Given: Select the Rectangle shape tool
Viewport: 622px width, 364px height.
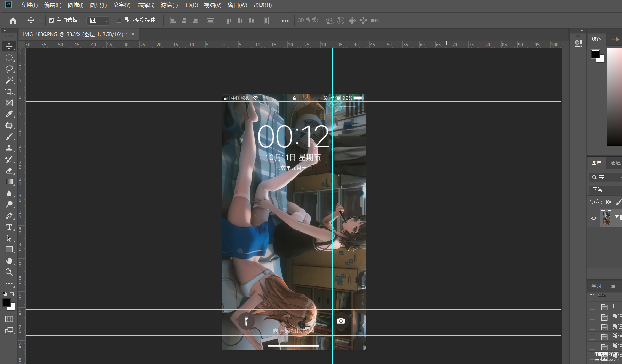Looking at the screenshot, I should tap(9, 250).
